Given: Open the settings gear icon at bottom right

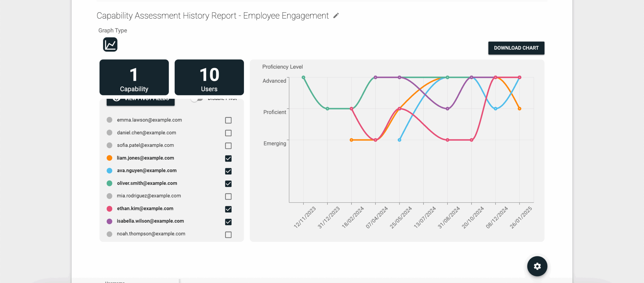Looking at the screenshot, I should click(x=537, y=266).
